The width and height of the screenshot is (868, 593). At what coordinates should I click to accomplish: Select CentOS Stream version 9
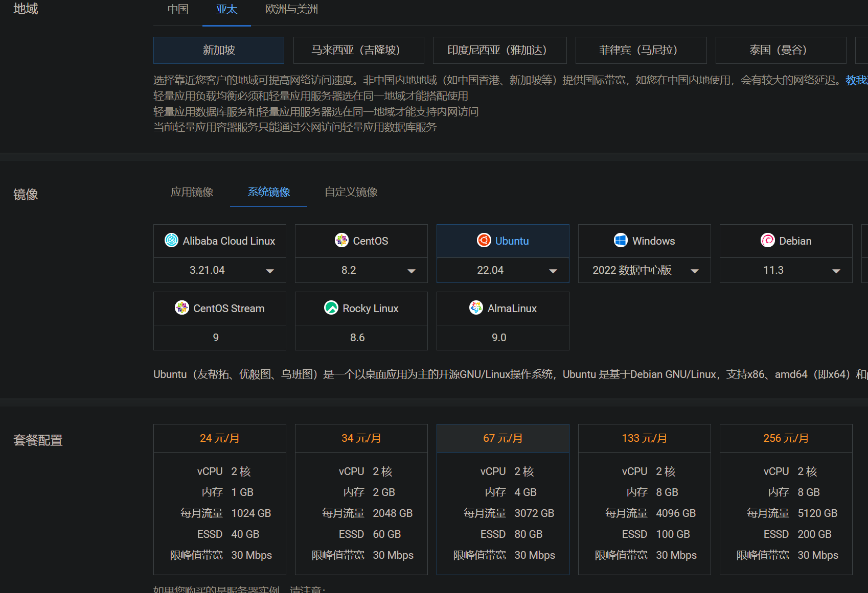pyautogui.click(x=220, y=338)
